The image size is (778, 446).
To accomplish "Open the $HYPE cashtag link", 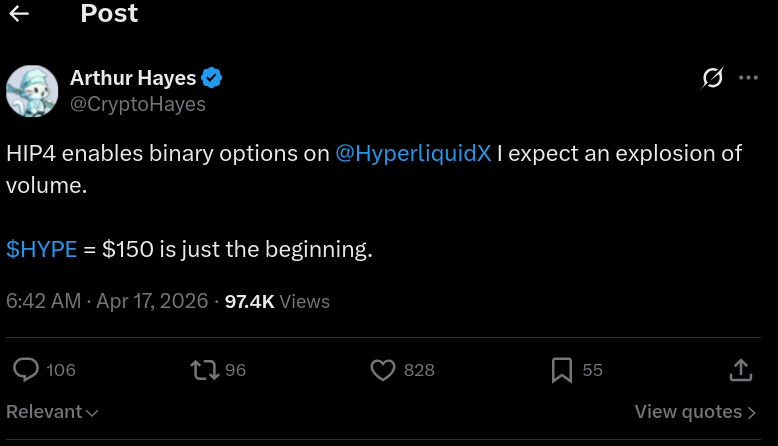I will click(x=42, y=249).
